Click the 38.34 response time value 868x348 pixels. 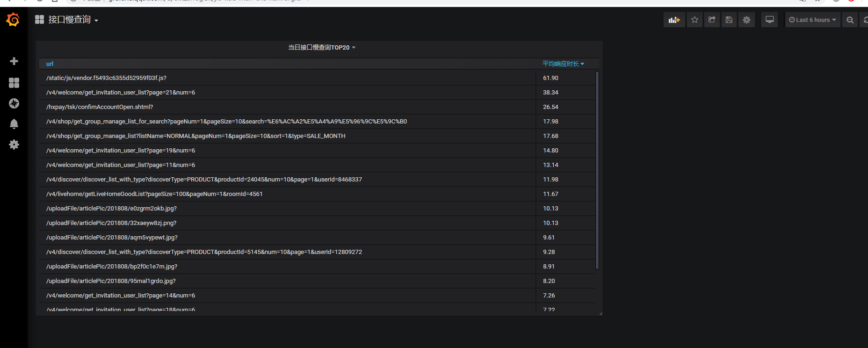[x=550, y=92]
